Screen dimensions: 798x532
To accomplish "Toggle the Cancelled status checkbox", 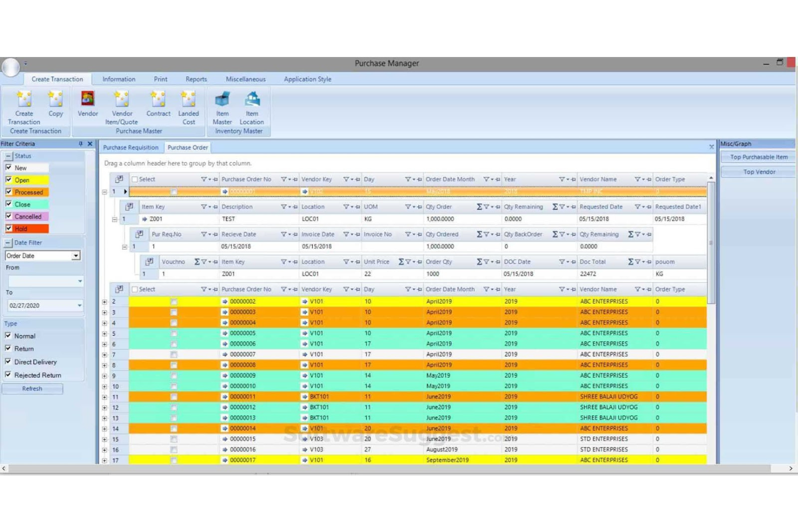I will (9, 216).
